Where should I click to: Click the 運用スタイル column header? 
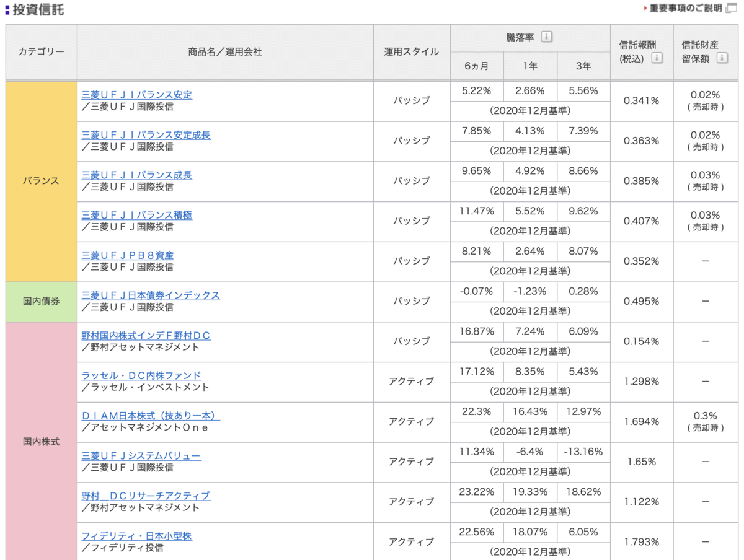click(412, 52)
